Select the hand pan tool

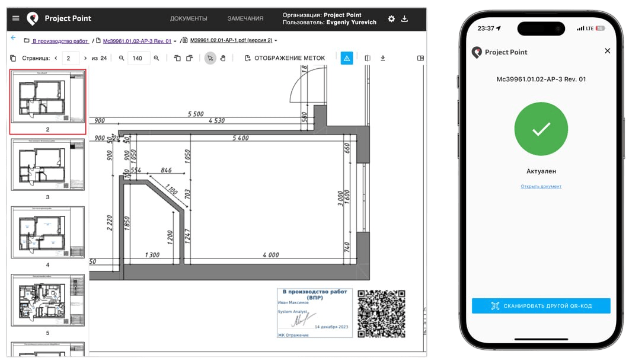point(223,58)
